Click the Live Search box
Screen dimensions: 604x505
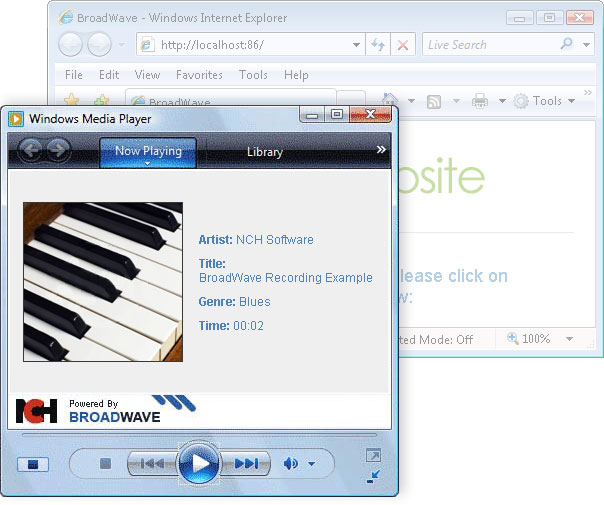coord(489,45)
